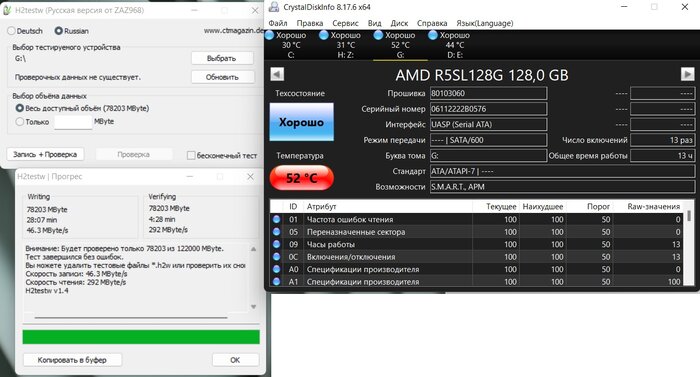This screenshot has width=700, height=377.
Task: Click the blue Хорошо health status box
Action: (x=301, y=122)
